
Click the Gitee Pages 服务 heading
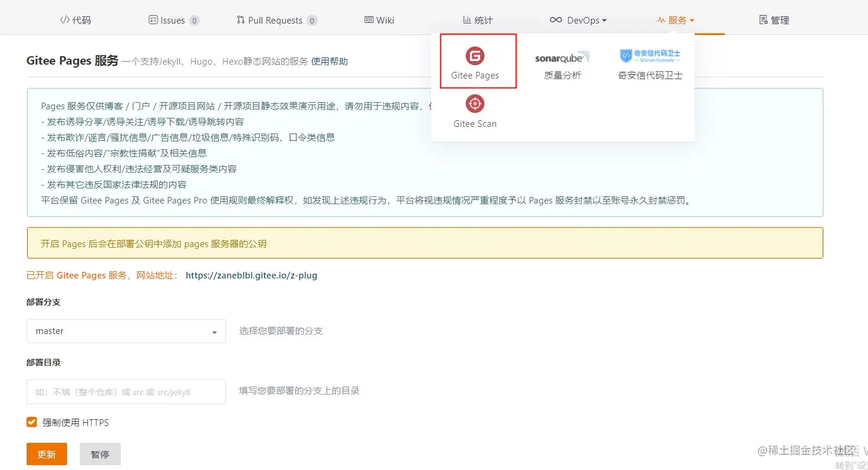pyautogui.click(x=72, y=60)
